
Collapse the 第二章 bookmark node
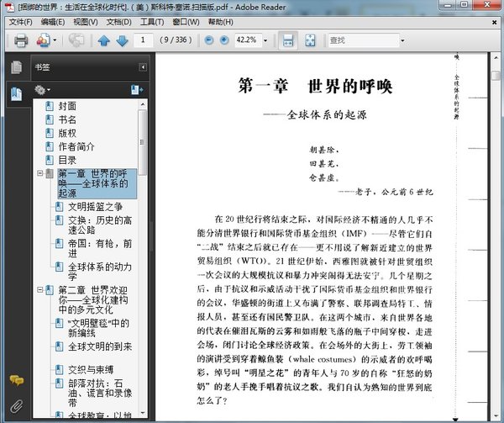(x=39, y=290)
